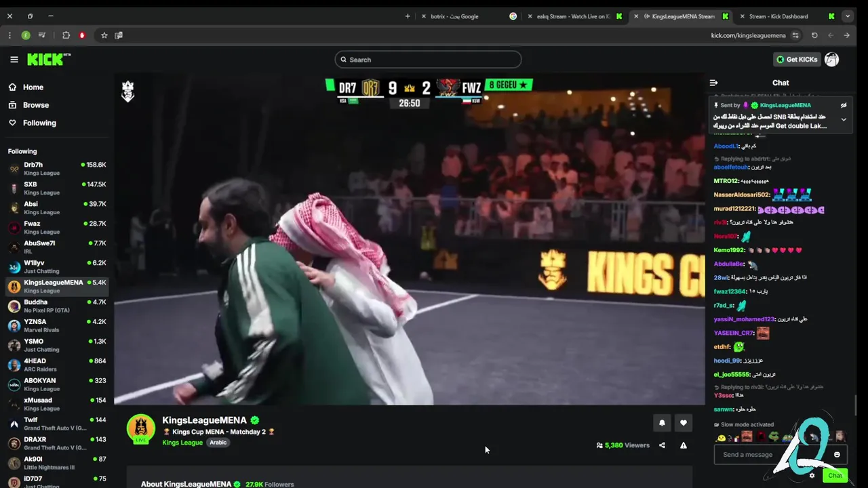The height and width of the screenshot is (488, 868).
Task: Open Buddha channel in Following list
Action: (x=57, y=306)
